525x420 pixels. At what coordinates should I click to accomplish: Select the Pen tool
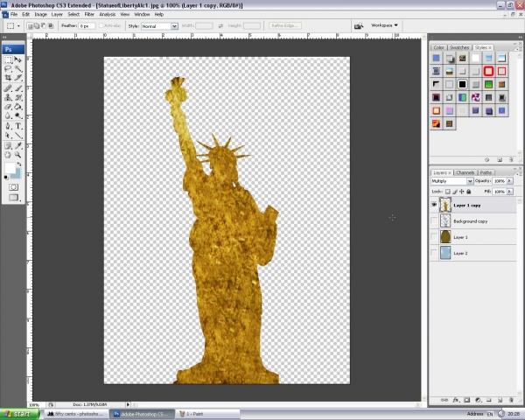coord(9,126)
